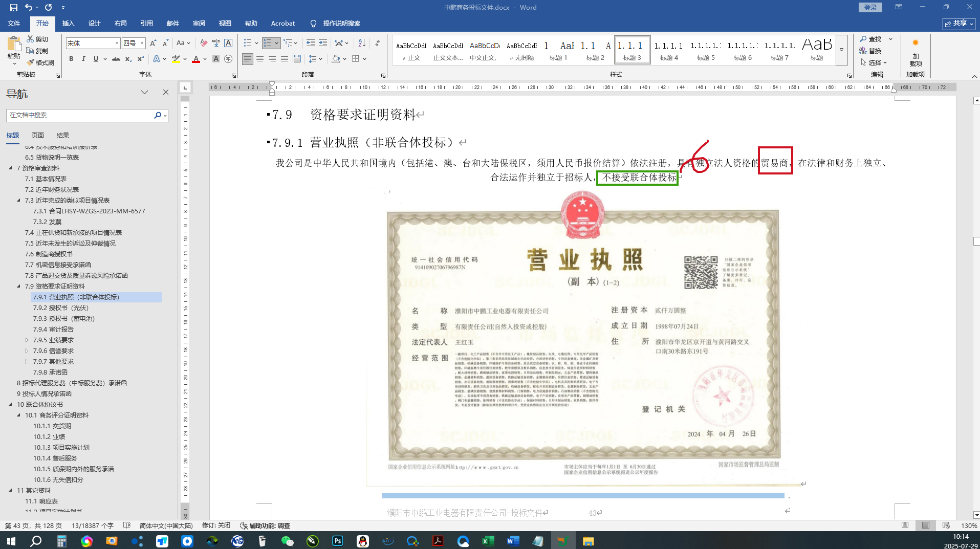
Task: Click the 格式刷 format painter button
Action: (40, 62)
